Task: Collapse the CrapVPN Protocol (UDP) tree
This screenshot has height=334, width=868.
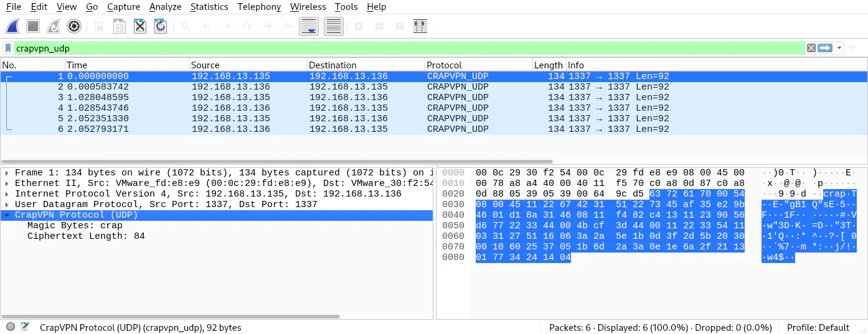Action: (6, 215)
